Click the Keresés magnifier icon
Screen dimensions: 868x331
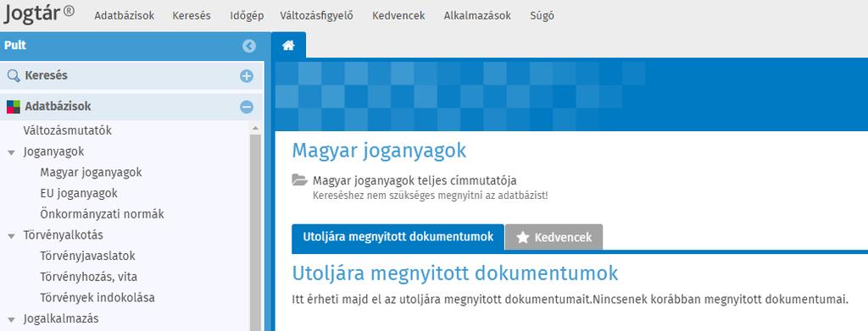pyautogui.click(x=14, y=75)
